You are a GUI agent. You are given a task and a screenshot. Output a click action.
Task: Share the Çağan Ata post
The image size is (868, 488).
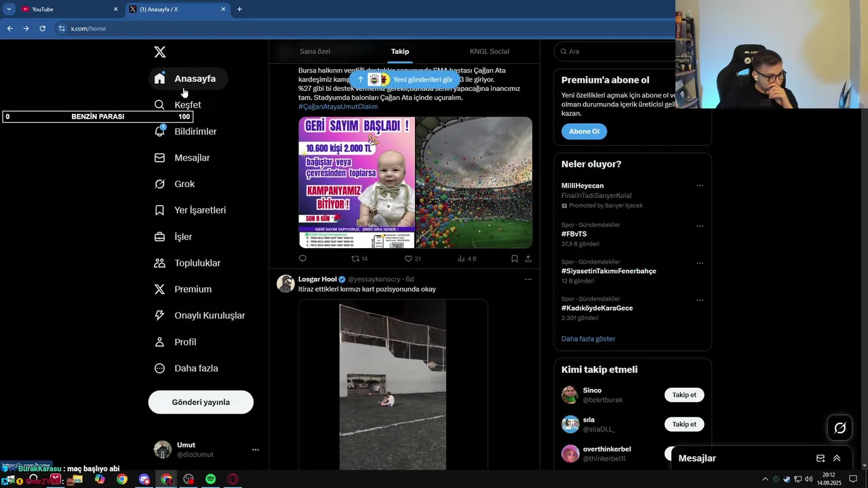pyautogui.click(x=528, y=258)
